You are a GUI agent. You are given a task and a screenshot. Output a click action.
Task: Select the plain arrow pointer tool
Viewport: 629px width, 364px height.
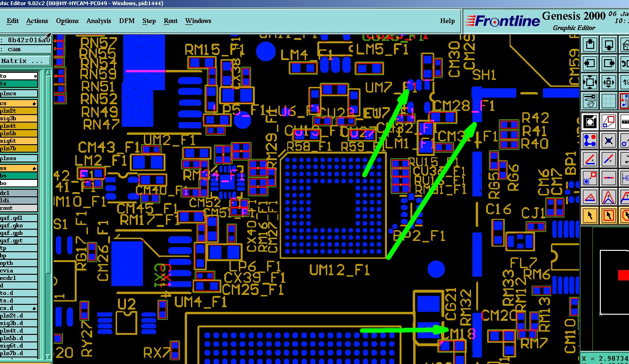[590, 216]
